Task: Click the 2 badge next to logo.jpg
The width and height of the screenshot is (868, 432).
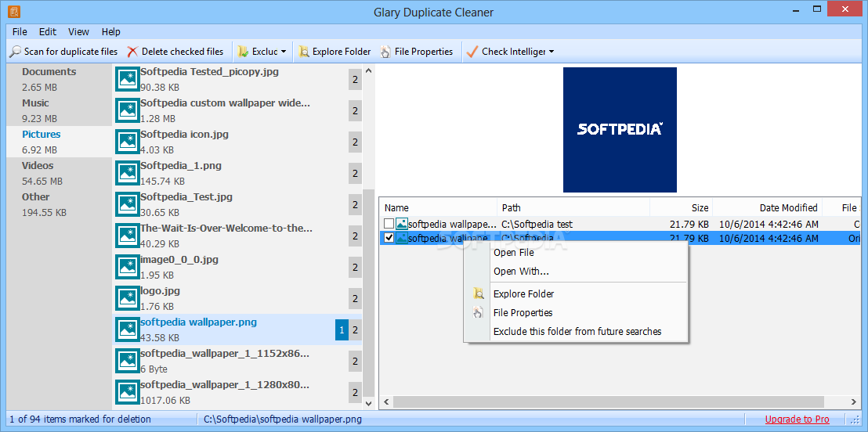Action: point(355,299)
